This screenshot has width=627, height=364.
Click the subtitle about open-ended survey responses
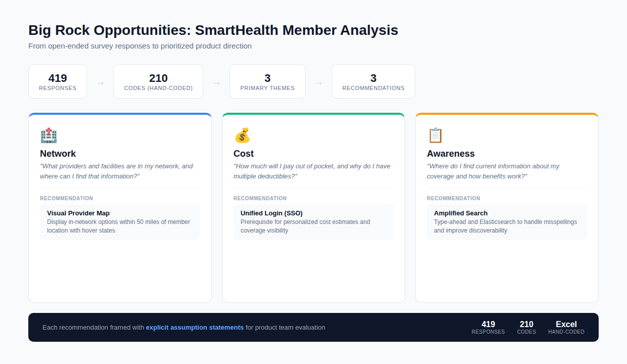(x=140, y=46)
